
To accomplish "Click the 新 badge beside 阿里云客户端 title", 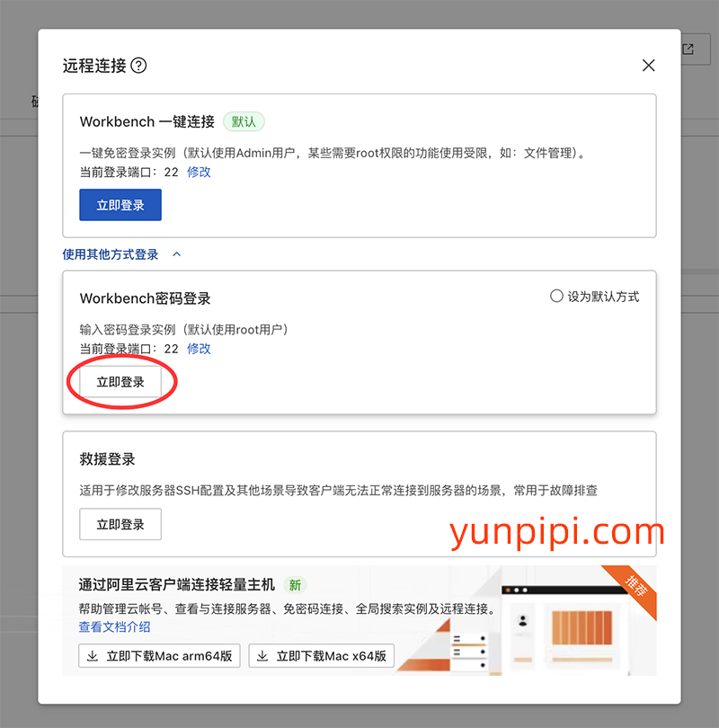I will [x=295, y=584].
